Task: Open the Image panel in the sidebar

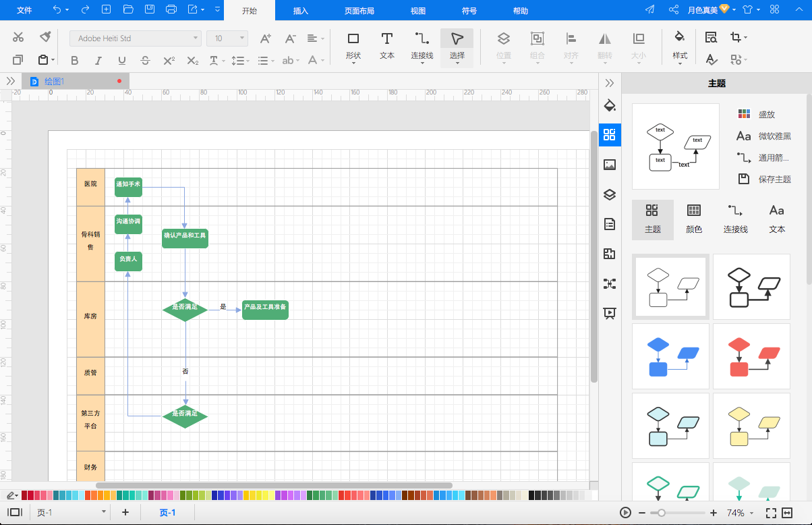Action: pyautogui.click(x=610, y=164)
